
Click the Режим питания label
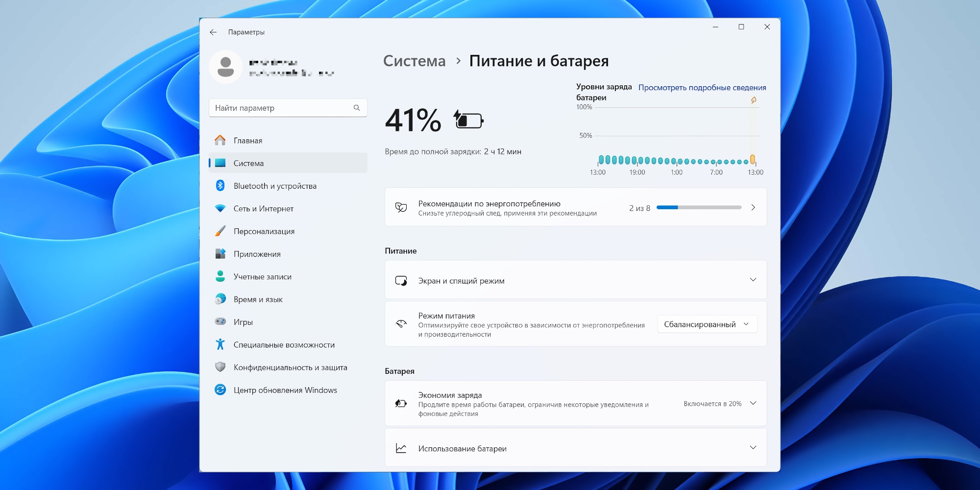pyautogui.click(x=446, y=316)
